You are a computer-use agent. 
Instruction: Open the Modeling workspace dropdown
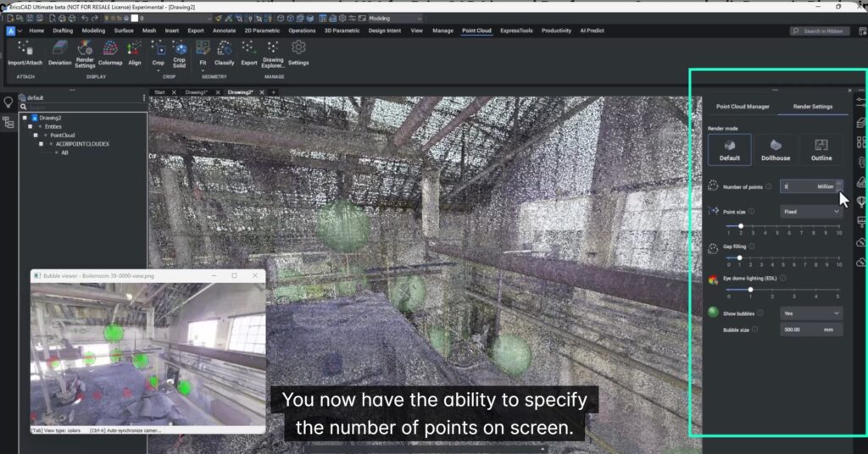pyautogui.click(x=395, y=19)
